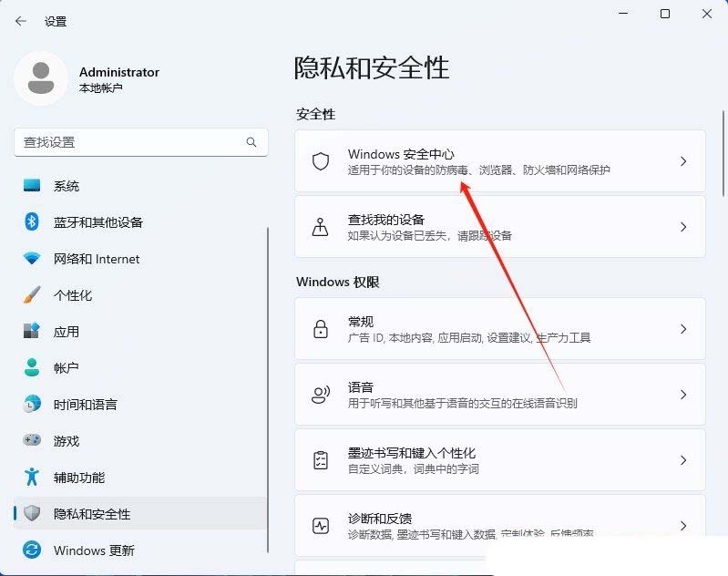Viewport: 728px width, 576px height.
Task: Click the sidebar navigation scrollbar
Action: point(268,390)
